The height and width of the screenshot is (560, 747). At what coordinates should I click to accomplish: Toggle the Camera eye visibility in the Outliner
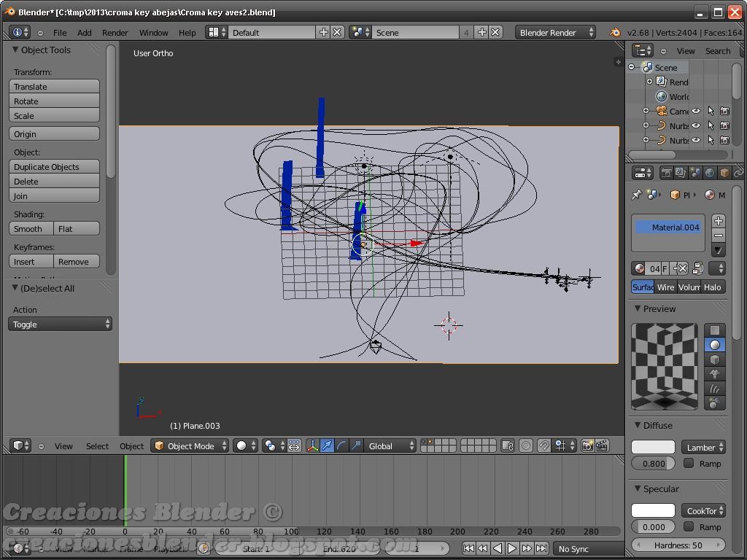[x=697, y=111]
